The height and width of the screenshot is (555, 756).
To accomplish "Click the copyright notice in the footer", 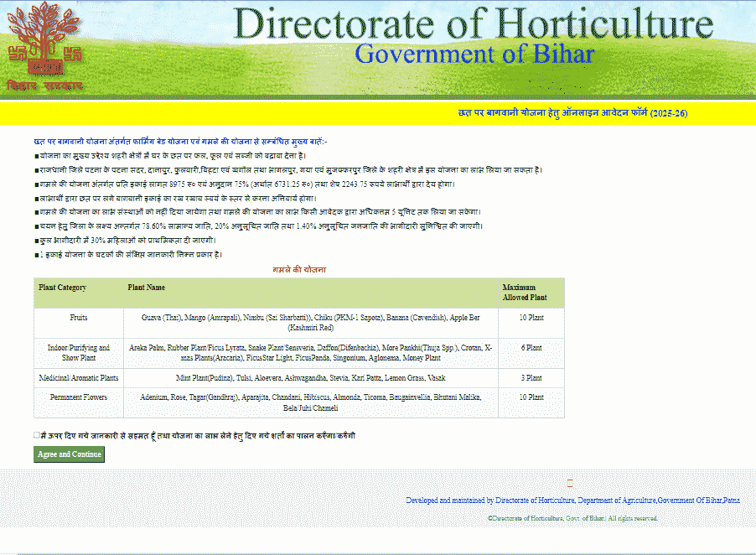I will coord(572,519).
